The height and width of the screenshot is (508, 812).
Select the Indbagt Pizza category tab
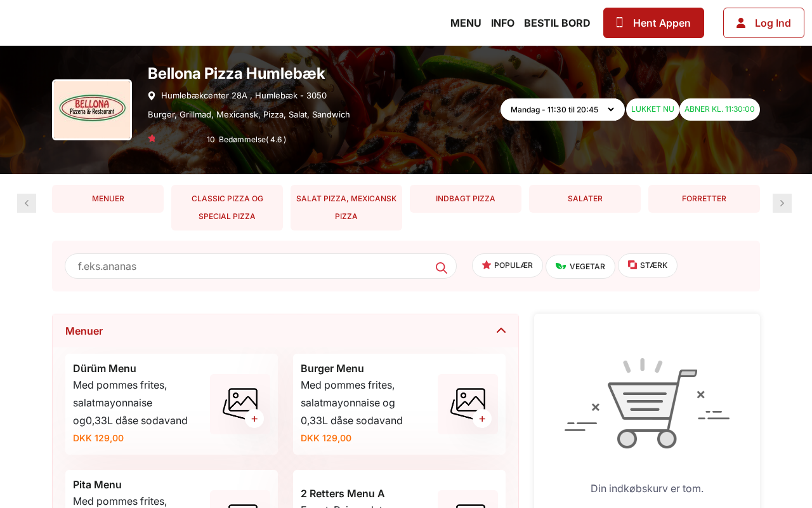click(x=466, y=199)
